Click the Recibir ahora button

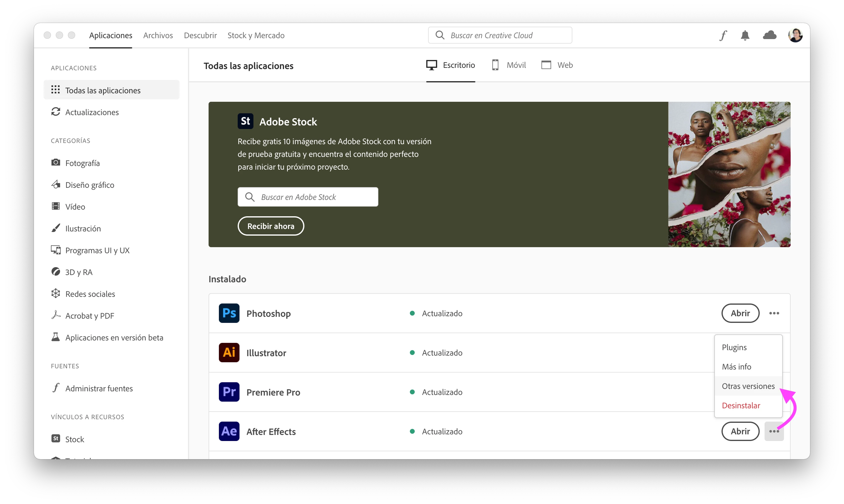[270, 226]
